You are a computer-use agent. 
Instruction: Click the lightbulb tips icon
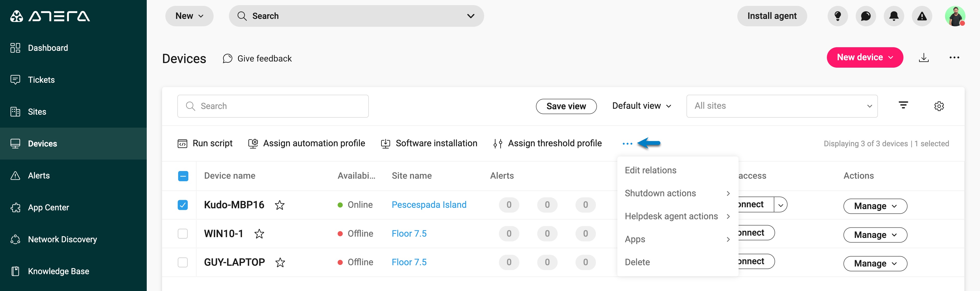837,16
